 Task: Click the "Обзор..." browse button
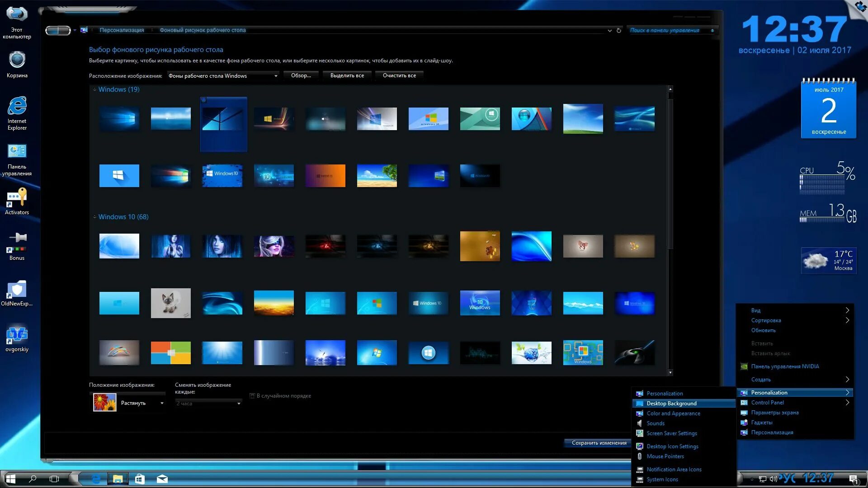(x=301, y=75)
